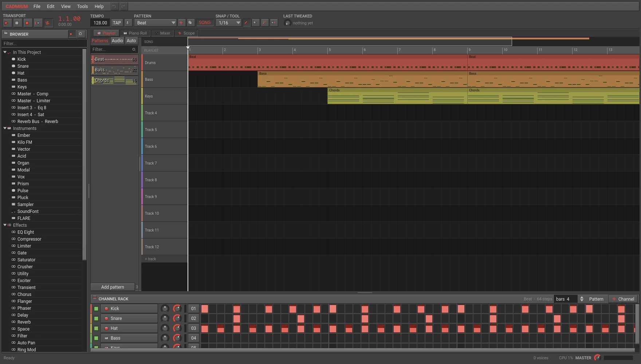Image resolution: width=641 pixels, height=364 pixels.
Task: Click the pattern list search icon
Action: tap(134, 50)
